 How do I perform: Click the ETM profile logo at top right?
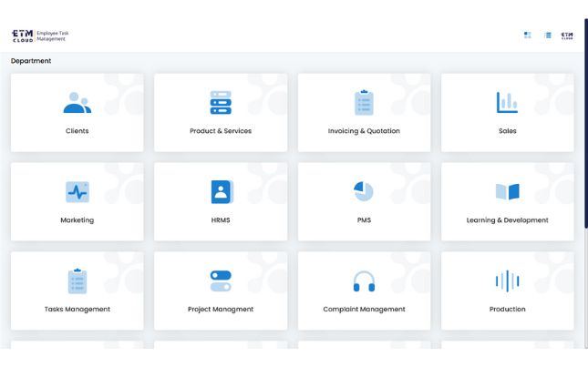(x=567, y=36)
